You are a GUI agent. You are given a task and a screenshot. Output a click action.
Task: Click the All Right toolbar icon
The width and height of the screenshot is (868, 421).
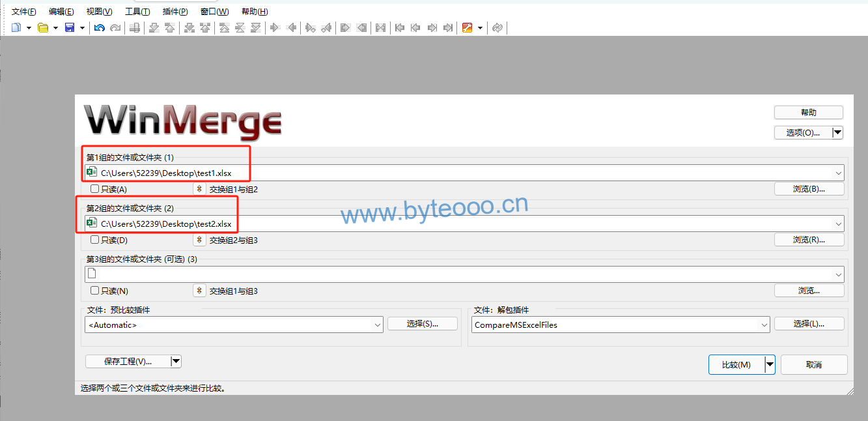pyautogui.click(x=346, y=27)
